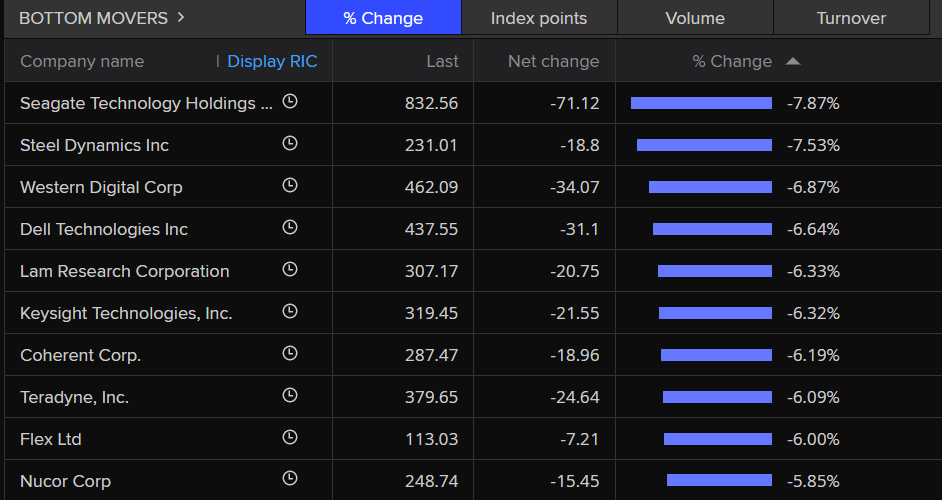The width and height of the screenshot is (942, 500).
Task: Open Nucor Corp company name
Action: (65, 481)
